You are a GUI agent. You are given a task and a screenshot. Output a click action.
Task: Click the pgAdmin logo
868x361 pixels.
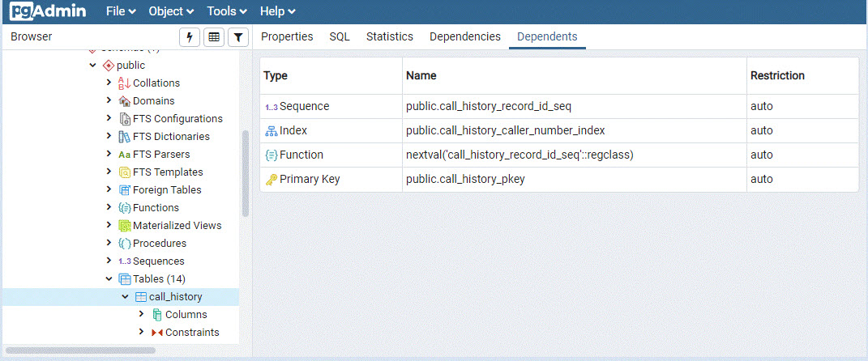tap(48, 11)
